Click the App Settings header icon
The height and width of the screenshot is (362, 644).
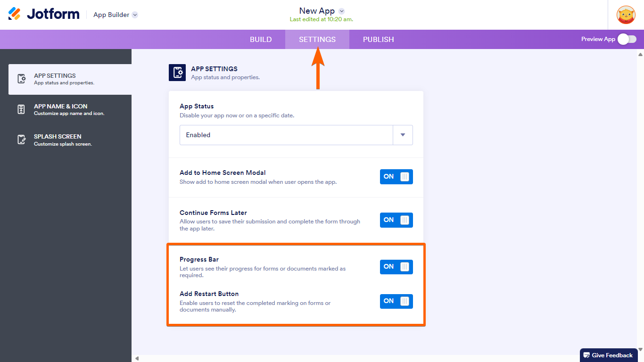(x=177, y=73)
